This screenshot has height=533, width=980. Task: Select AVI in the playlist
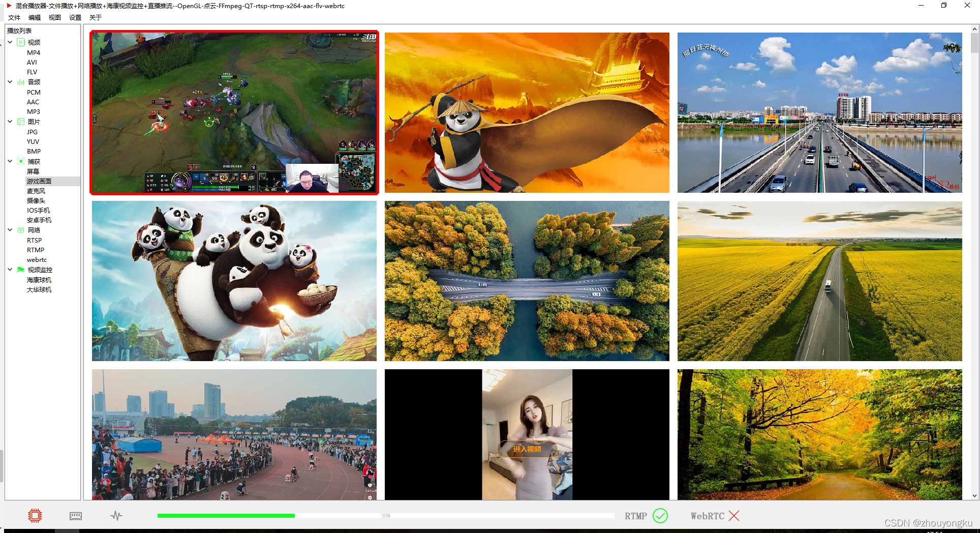point(32,62)
